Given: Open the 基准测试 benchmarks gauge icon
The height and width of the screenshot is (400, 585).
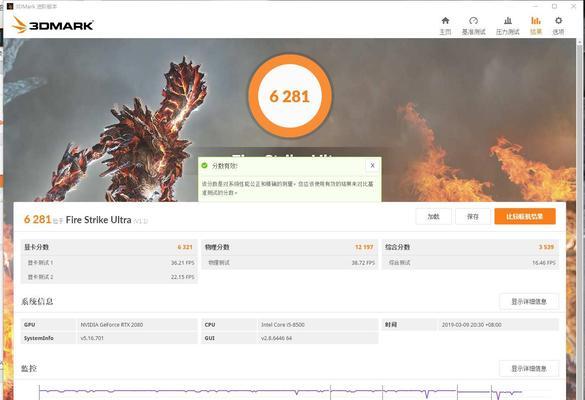Looking at the screenshot, I should (473, 21).
